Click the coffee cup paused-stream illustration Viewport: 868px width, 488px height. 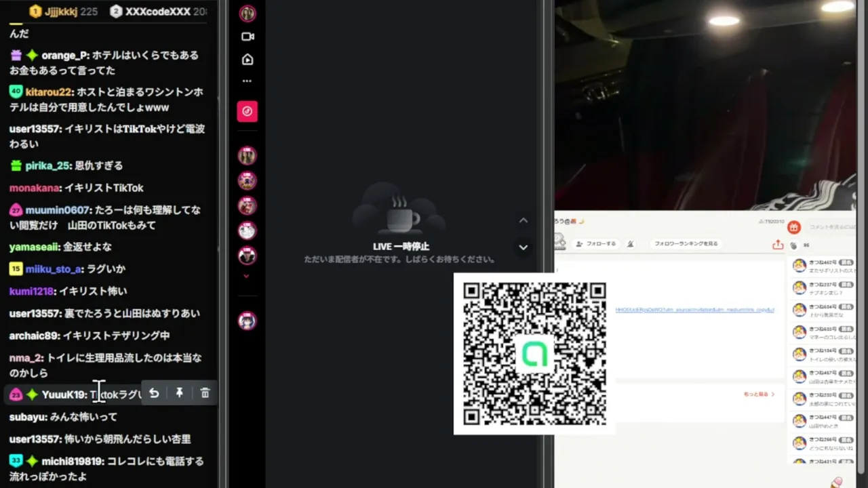tap(401, 210)
